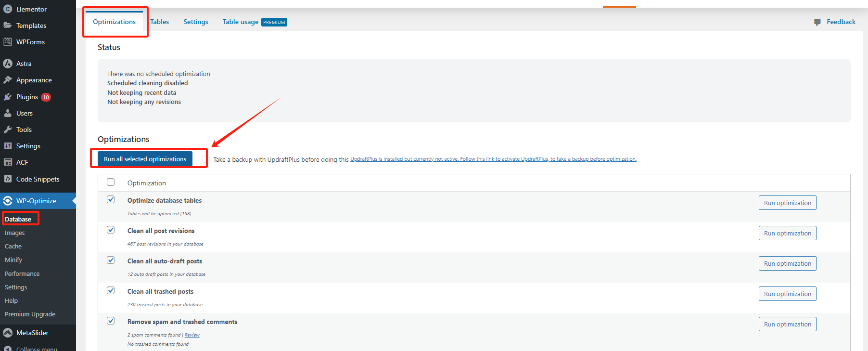This screenshot has height=351, width=868.
Task: Toggle the select-all Optimization header checkbox
Action: pyautogui.click(x=111, y=182)
